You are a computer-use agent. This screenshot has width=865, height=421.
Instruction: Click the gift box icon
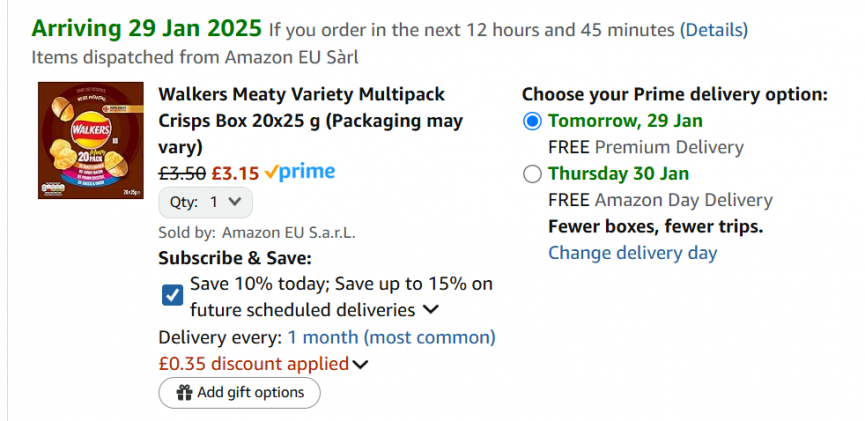pyautogui.click(x=184, y=393)
